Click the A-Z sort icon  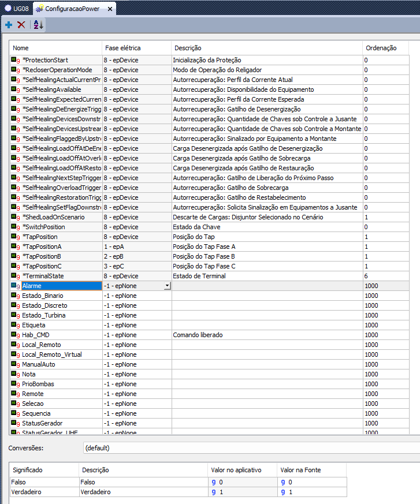38,24
